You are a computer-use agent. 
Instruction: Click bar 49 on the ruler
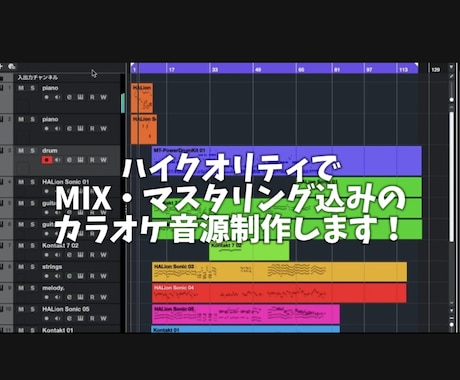click(x=258, y=70)
